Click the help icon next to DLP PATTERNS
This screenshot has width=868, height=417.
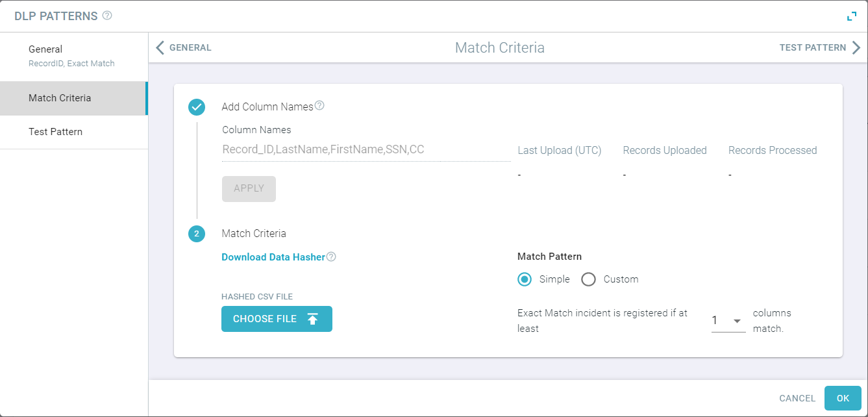107,16
